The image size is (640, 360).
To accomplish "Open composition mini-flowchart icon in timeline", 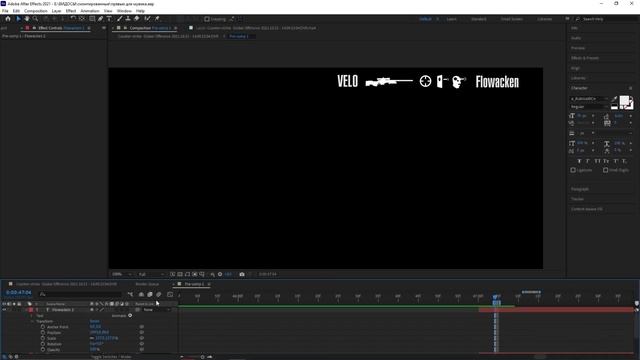I will 130,294.
